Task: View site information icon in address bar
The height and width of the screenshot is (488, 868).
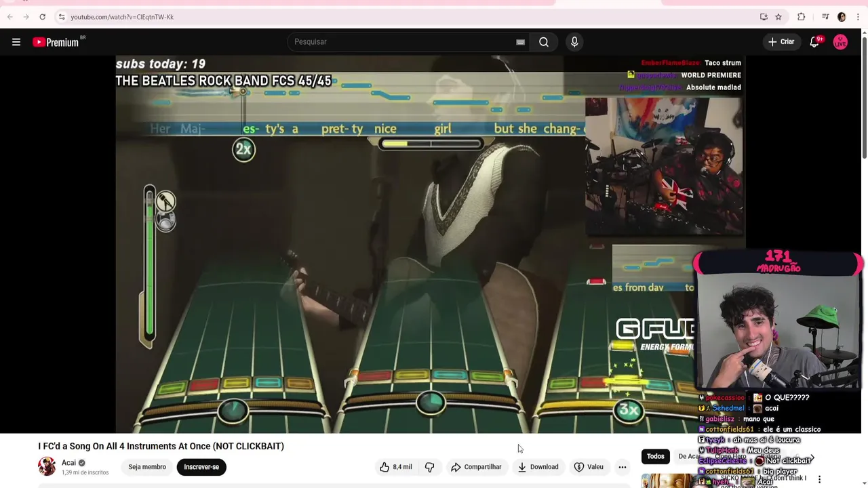Action: click(x=61, y=17)
